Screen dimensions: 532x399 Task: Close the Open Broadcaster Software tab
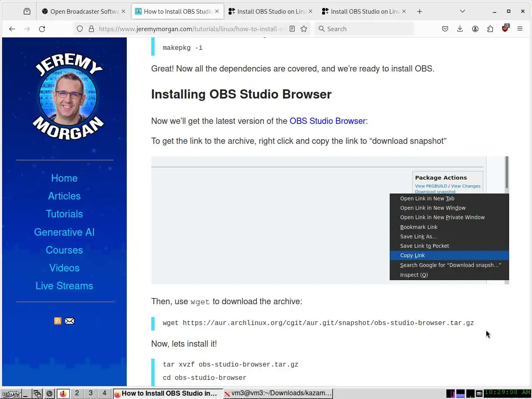click(123, 11)
